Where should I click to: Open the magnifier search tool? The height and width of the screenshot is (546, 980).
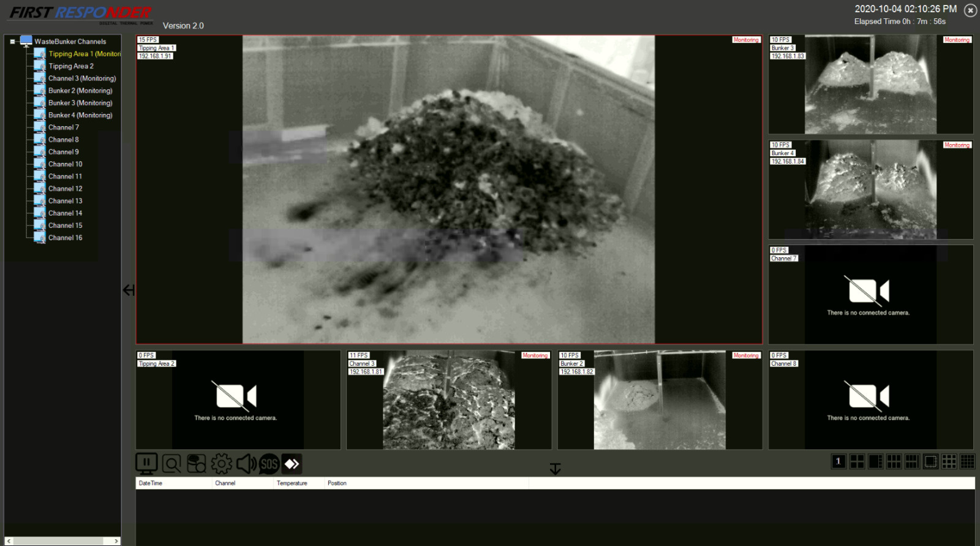(x=171, y=464)
